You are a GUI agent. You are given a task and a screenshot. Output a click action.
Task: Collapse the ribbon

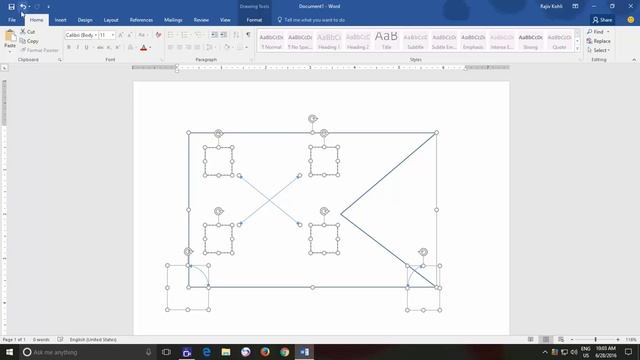tap(634, 60)
